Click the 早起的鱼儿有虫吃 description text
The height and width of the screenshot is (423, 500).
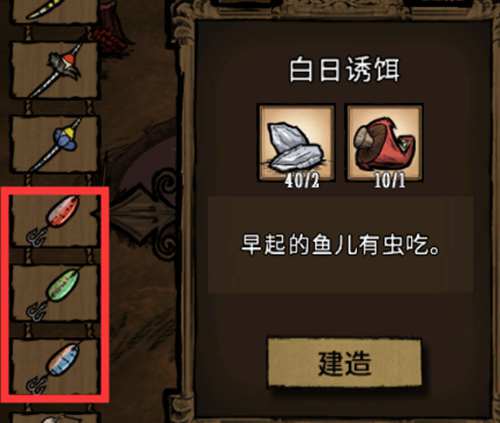[341, 245]
